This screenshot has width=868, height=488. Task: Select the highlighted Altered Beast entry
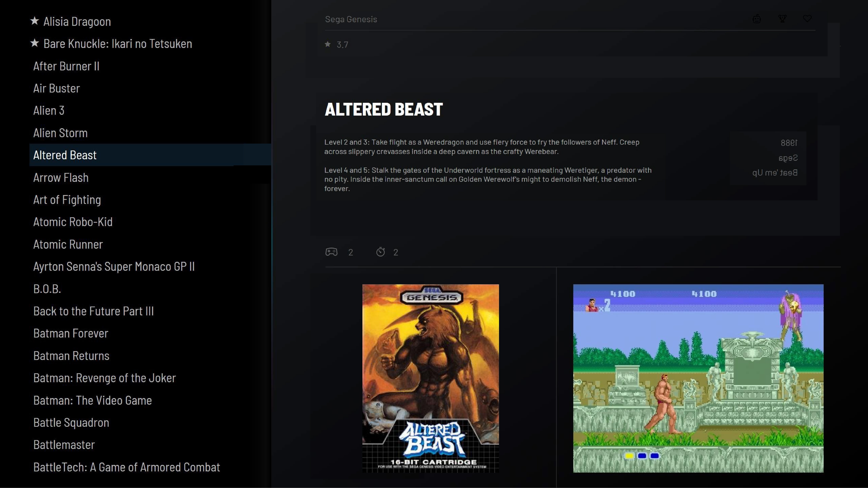[150, 155]
